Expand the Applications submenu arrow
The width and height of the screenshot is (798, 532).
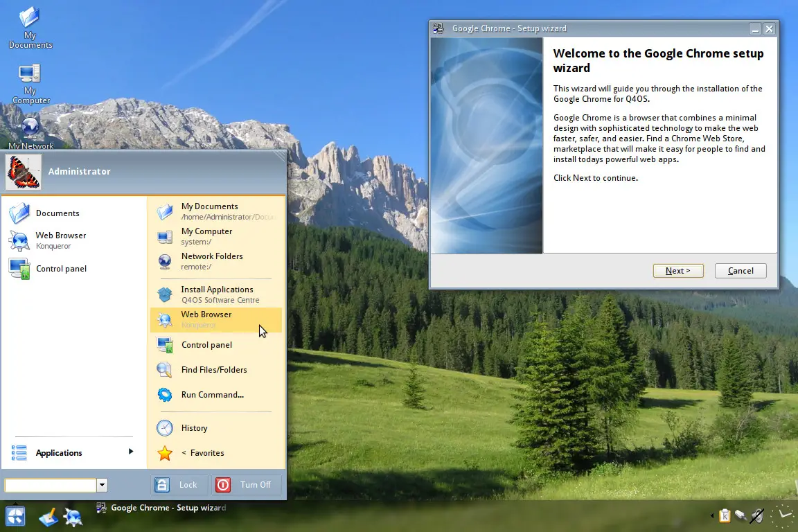coord(130,452)
